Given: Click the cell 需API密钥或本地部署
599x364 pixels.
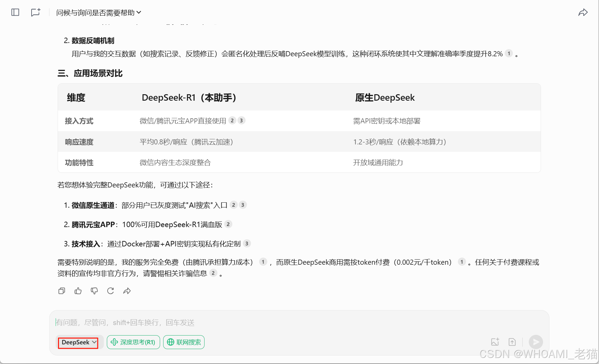Looking at the screenshot, I should [387, 121].
